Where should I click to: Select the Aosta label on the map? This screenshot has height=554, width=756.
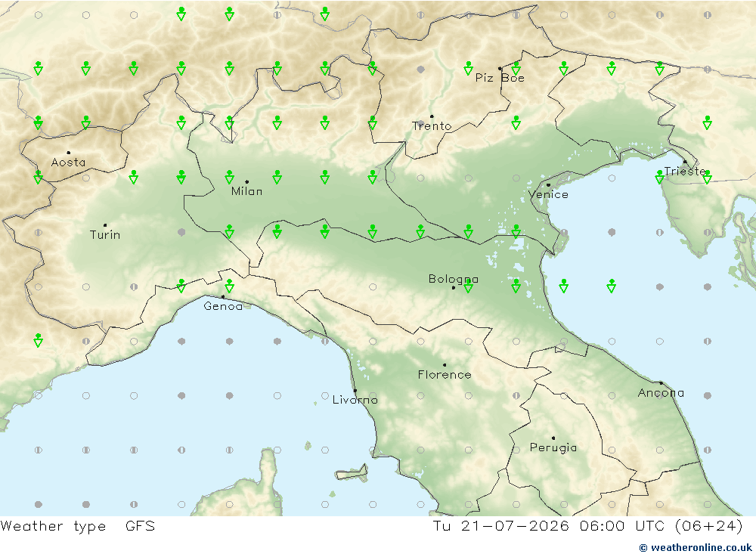[69, 162]
